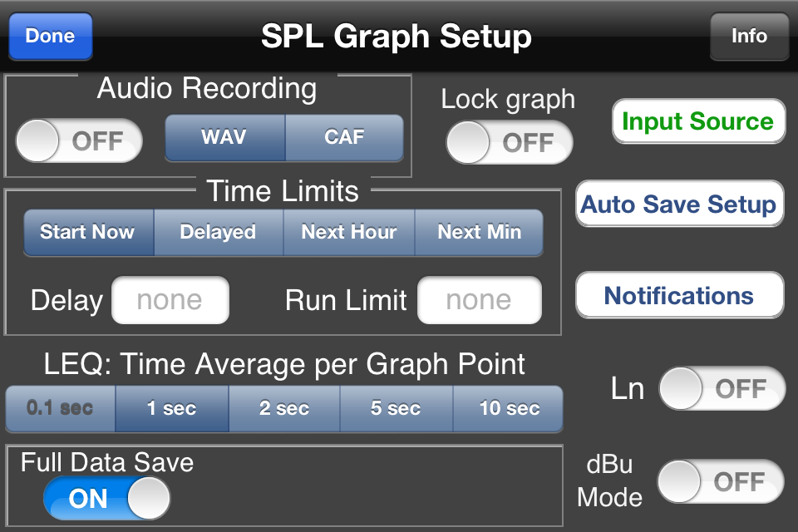Image resolution: width=798 pixels, height=532 pixels.
Task: Select 1 sec LEQ average
Action: click(172, 409)
